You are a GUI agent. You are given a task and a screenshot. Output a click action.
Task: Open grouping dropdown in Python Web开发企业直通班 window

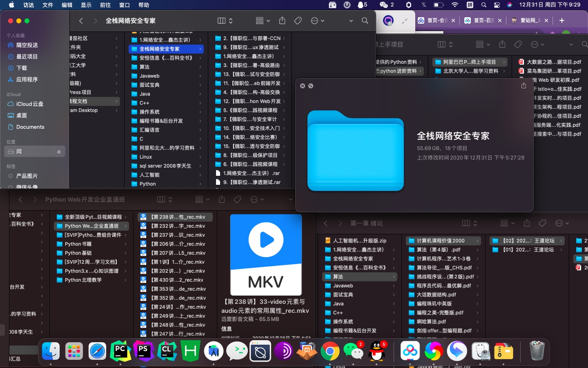click(202, 200)
